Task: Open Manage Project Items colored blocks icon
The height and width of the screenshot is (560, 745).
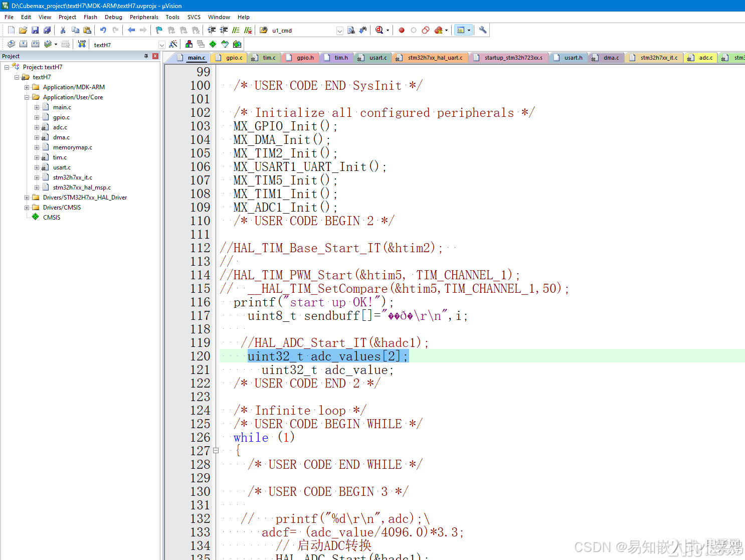Action: point(189,44)
